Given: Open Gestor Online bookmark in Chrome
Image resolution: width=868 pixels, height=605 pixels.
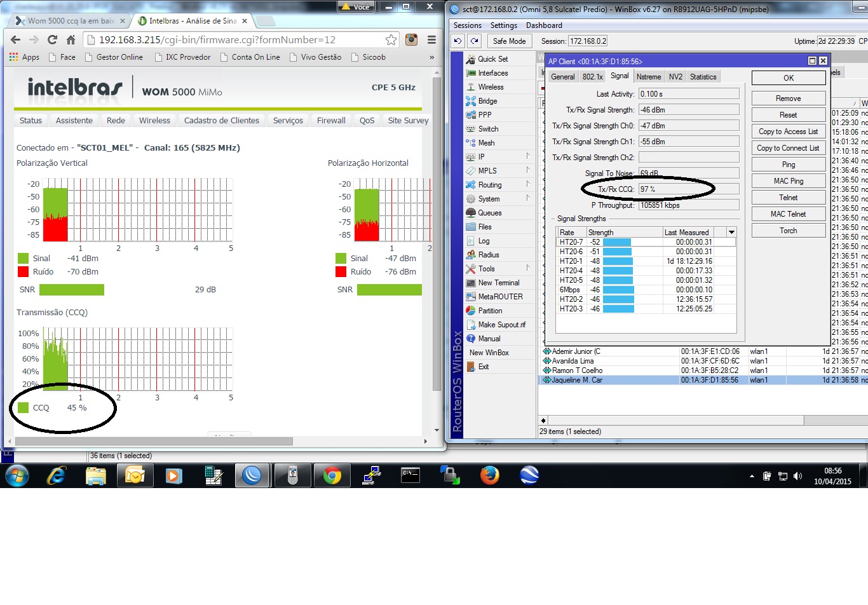Looking at the screenshot, I should [x=113, y=57].
